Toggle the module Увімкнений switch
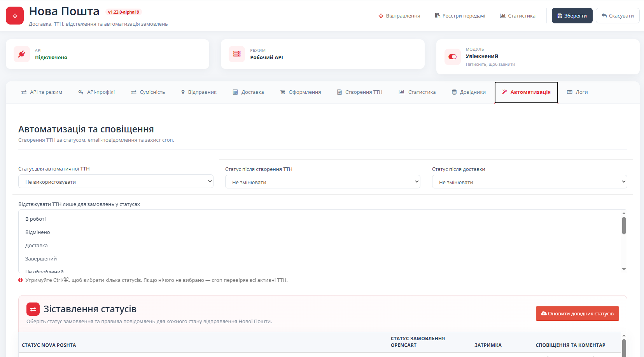 453,57
